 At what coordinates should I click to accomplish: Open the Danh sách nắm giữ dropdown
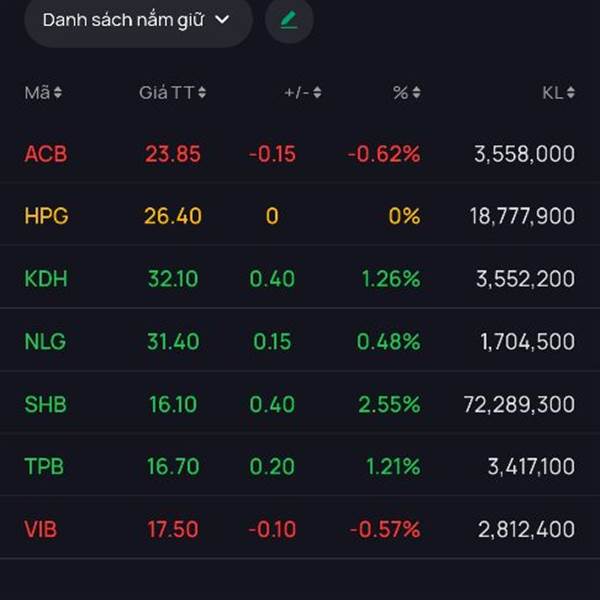coord(138,20)
